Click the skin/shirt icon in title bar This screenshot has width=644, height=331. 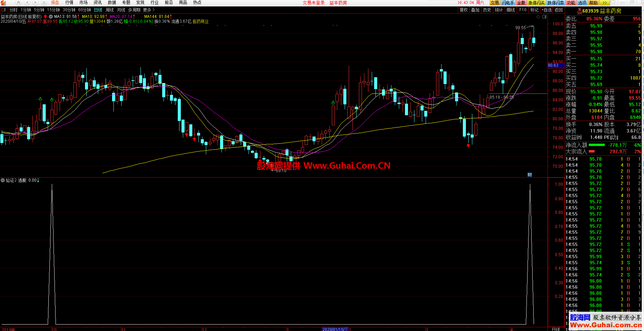tap(613, 2)
